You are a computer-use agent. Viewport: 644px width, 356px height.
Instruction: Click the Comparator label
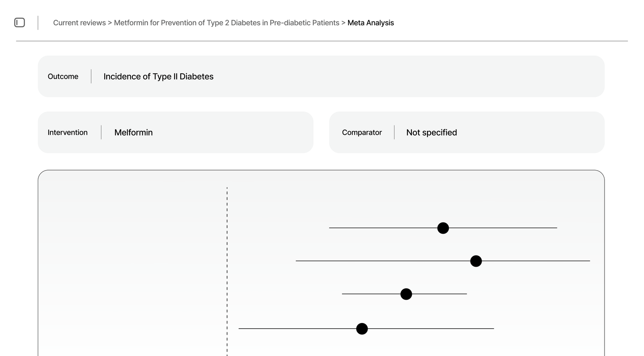[x=361, y=132]
